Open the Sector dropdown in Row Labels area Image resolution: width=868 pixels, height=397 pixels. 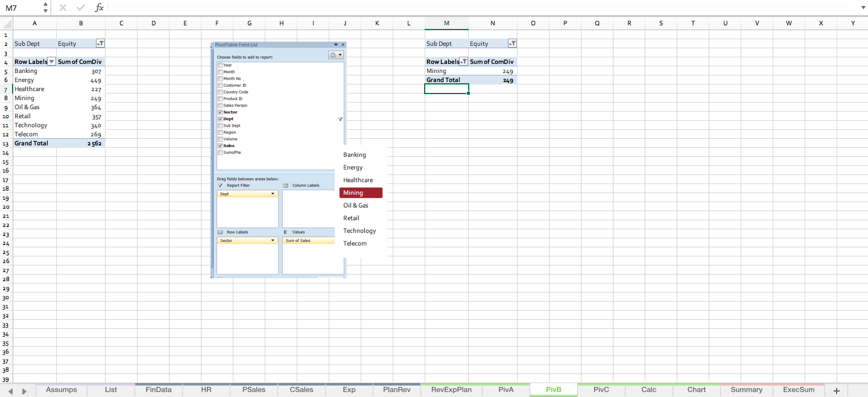tap(273, 240)
